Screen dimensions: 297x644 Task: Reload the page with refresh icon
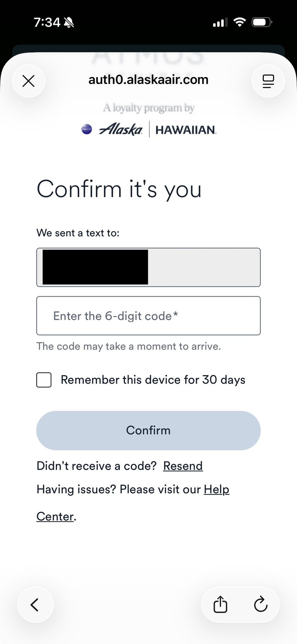tap(261, 604)
